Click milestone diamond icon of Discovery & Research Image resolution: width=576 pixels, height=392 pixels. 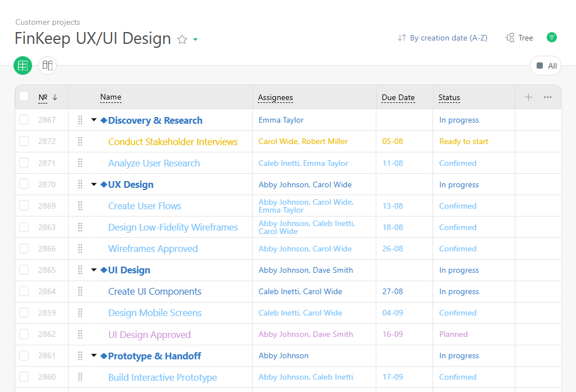pos(103,120)
